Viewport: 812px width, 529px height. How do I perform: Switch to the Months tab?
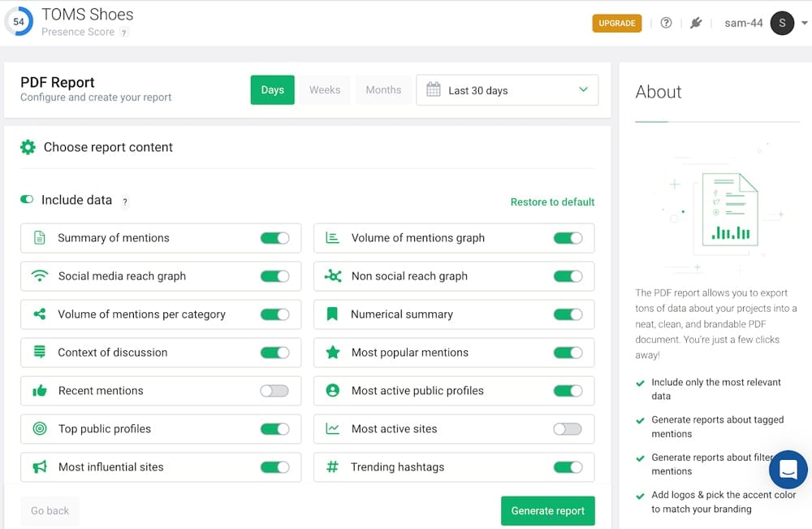click(383, 90)
